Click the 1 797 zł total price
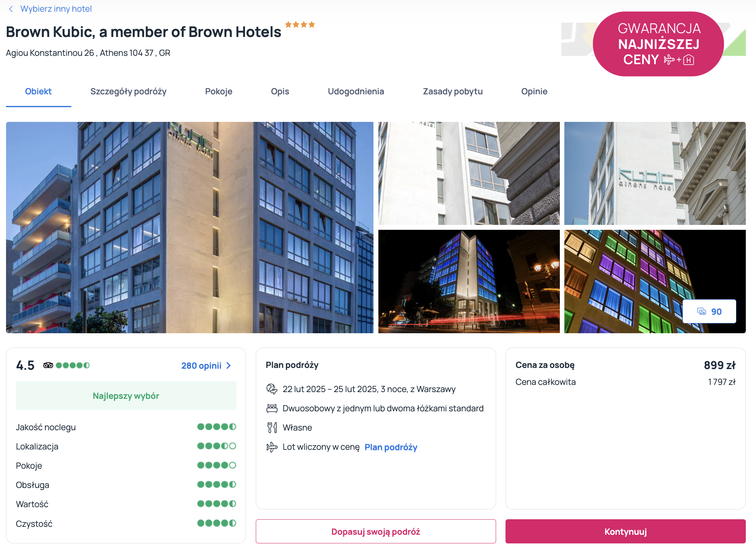756x557 pixels. point(722,382)
